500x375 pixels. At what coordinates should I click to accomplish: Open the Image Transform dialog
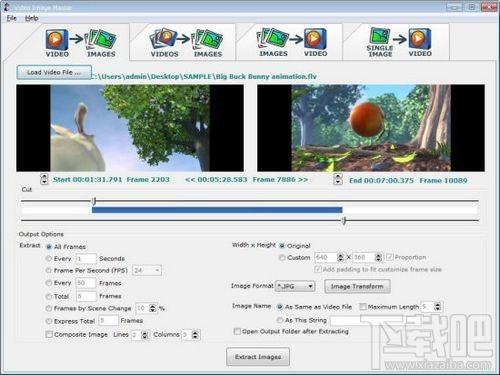tap(357, 286)
